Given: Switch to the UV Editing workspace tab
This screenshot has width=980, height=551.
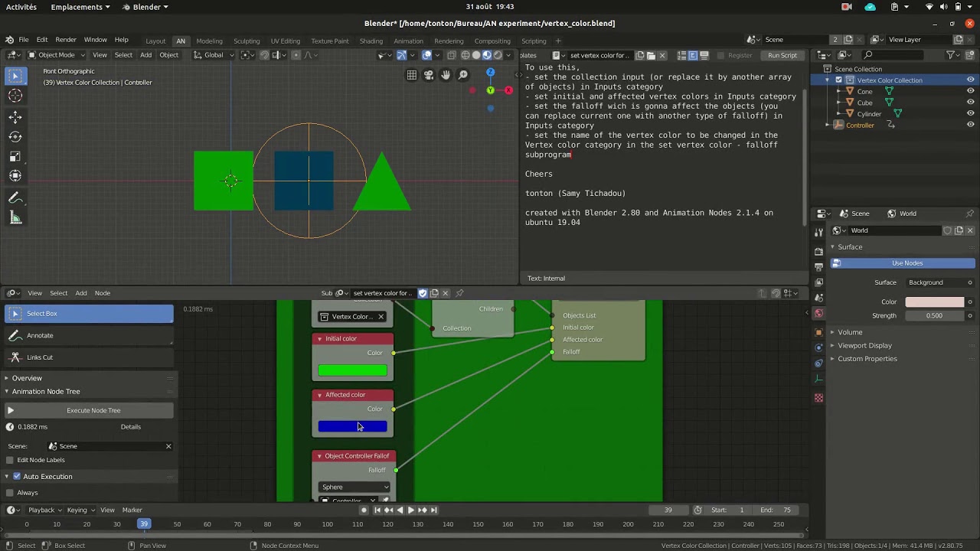Looking at the screenshot, I should coord(286,41).
